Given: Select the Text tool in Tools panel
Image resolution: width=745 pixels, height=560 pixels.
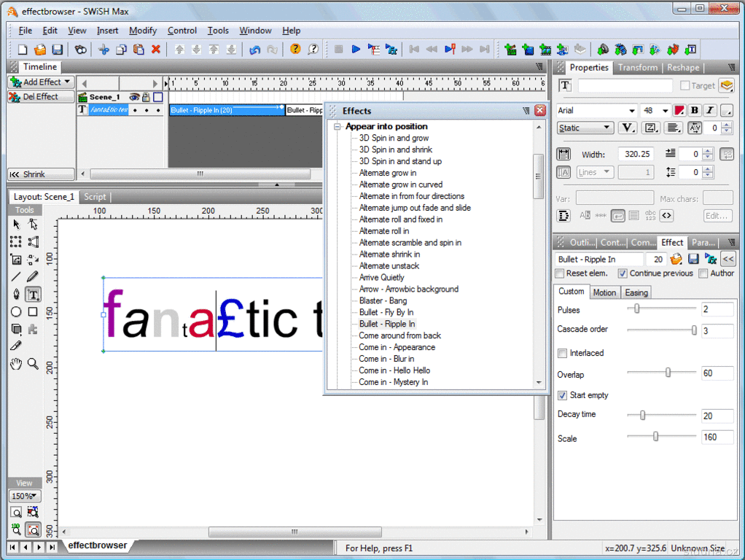Looking at the screenshot, I should (33, 295).
